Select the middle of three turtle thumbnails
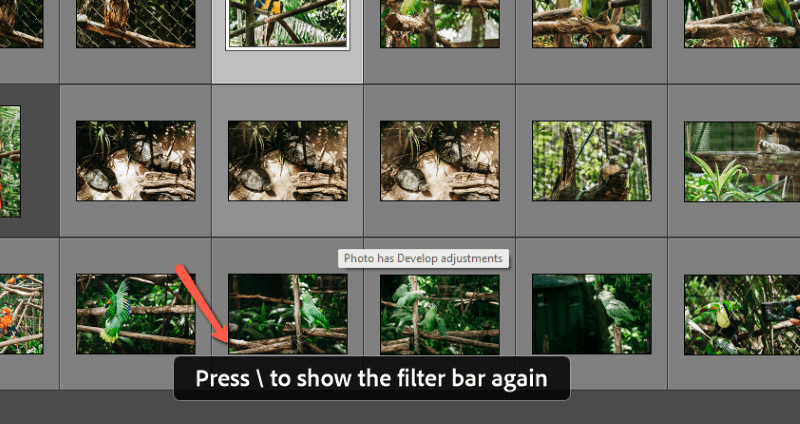Screen dimensions: 800x424 click(288, 161)
